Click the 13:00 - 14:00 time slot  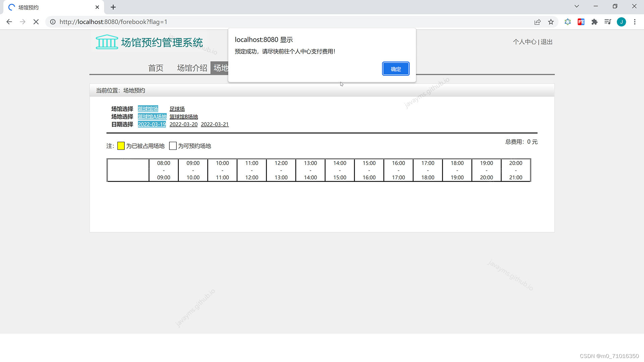(x=310, y=170)
